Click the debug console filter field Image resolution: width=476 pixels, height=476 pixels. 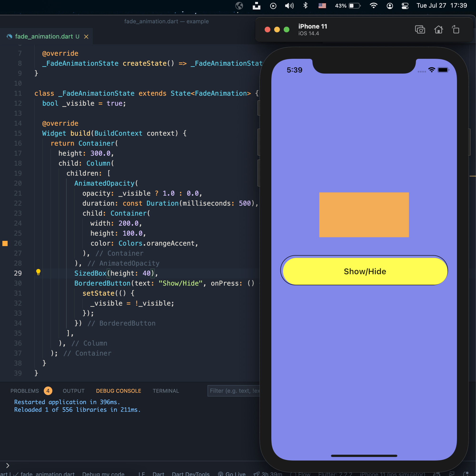(233, 391)
